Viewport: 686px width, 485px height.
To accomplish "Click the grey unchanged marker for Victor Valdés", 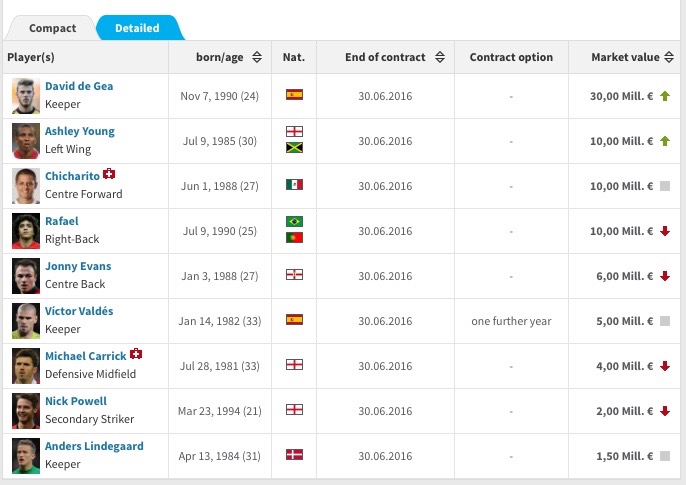I will [665, 321].
